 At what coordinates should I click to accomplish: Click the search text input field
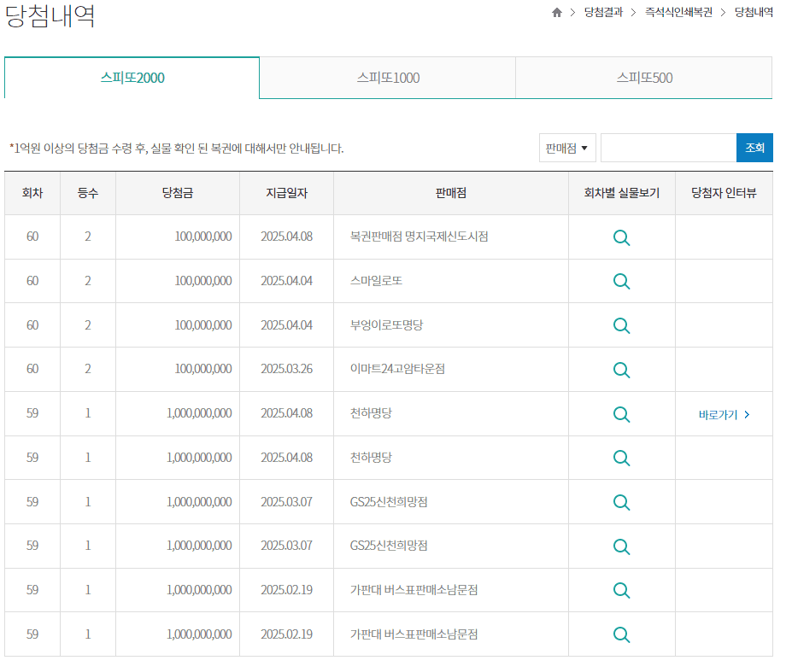pyautogui.click(x=668, y=147)
